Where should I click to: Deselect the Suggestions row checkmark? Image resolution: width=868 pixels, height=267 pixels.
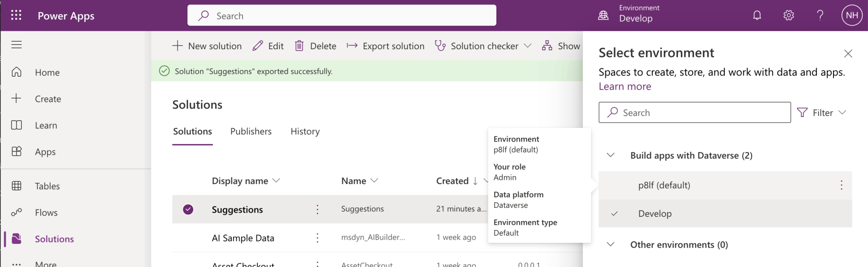pos(188,209)
